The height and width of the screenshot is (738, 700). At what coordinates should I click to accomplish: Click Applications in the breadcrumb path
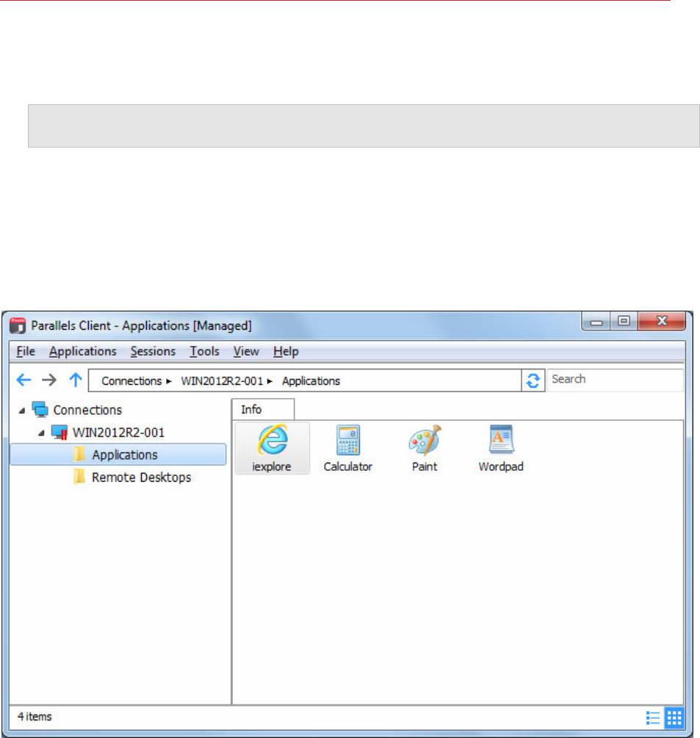tap(311, 381)
